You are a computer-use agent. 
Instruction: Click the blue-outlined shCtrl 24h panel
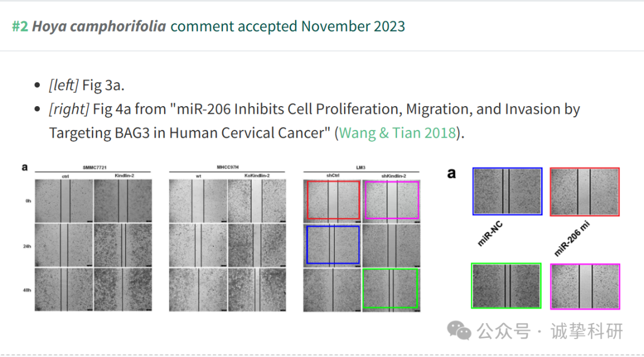[x=333, y=244]
